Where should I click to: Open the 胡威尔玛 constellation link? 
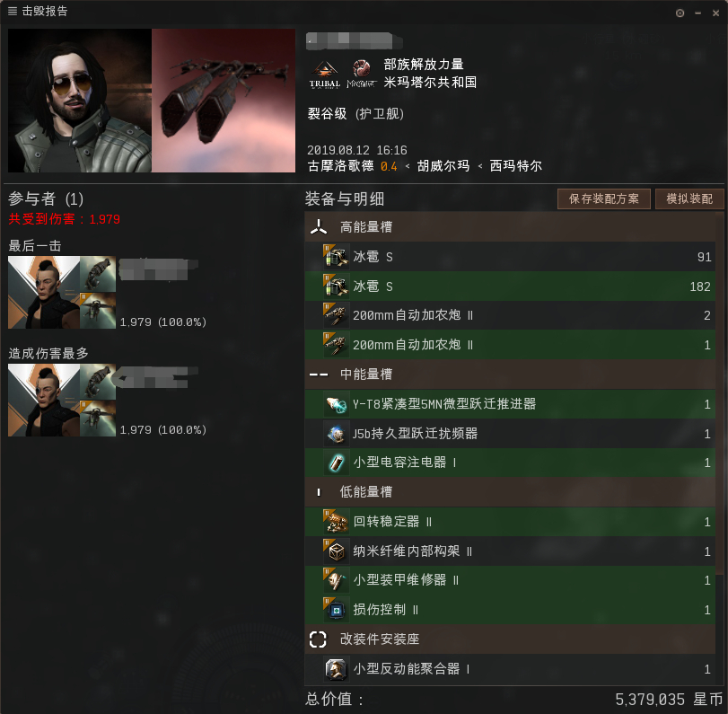[443, 166]
